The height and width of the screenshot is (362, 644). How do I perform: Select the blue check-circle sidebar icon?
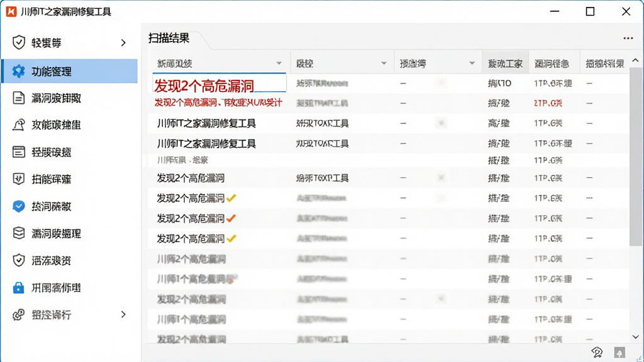pyautogui.click(x=18, y=206)
